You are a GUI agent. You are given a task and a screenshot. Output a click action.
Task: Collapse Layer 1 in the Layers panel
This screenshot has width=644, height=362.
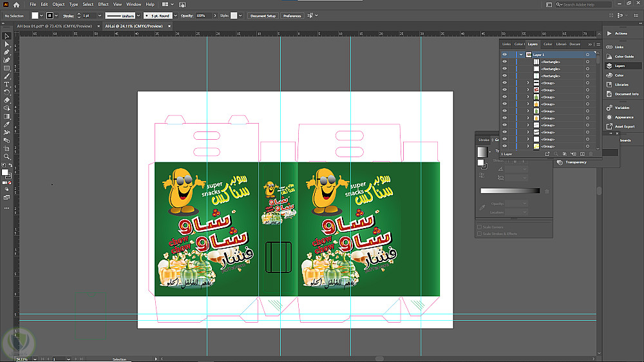[x=520, y=55]
